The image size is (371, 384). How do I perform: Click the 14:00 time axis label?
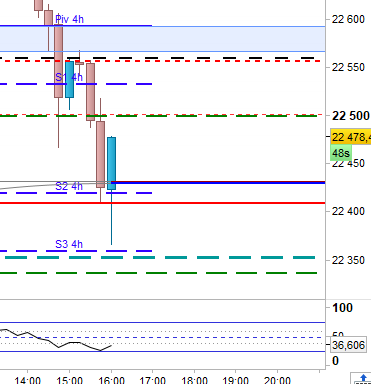(x=28, y=380)
